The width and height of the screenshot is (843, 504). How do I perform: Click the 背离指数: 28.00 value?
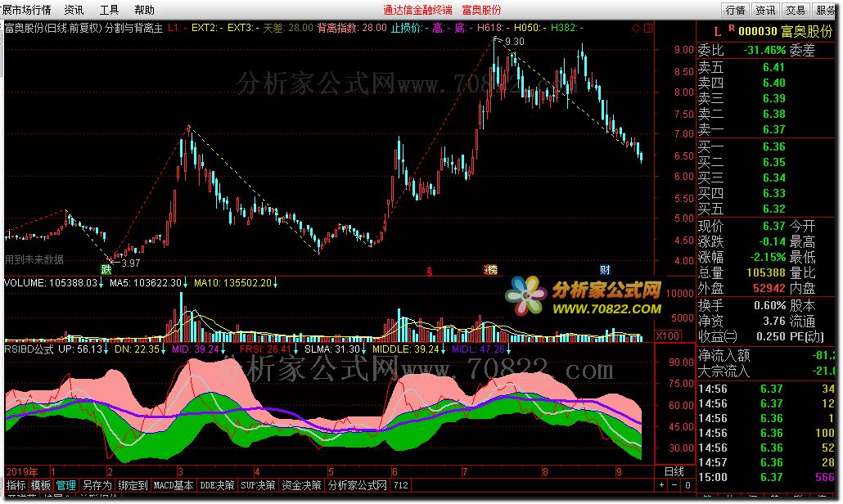pos(352,27)
